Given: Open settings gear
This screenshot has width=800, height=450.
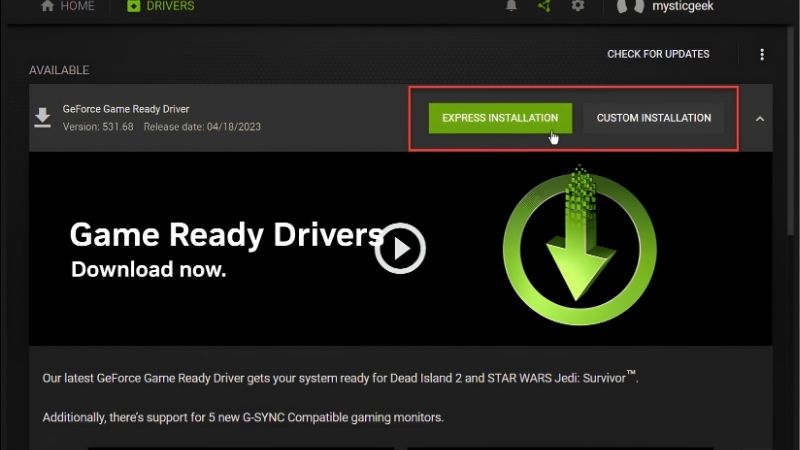Looking at the screenshot, I should pos(578,6).
